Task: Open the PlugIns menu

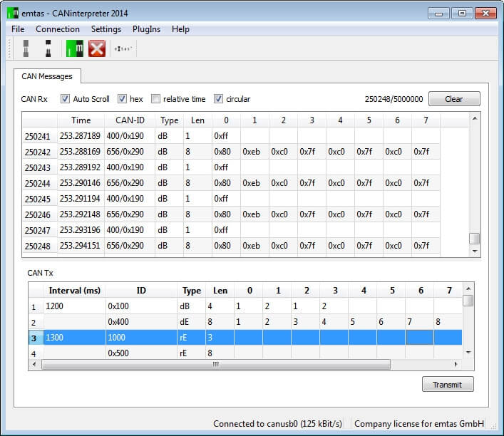Action: (146, 29)
